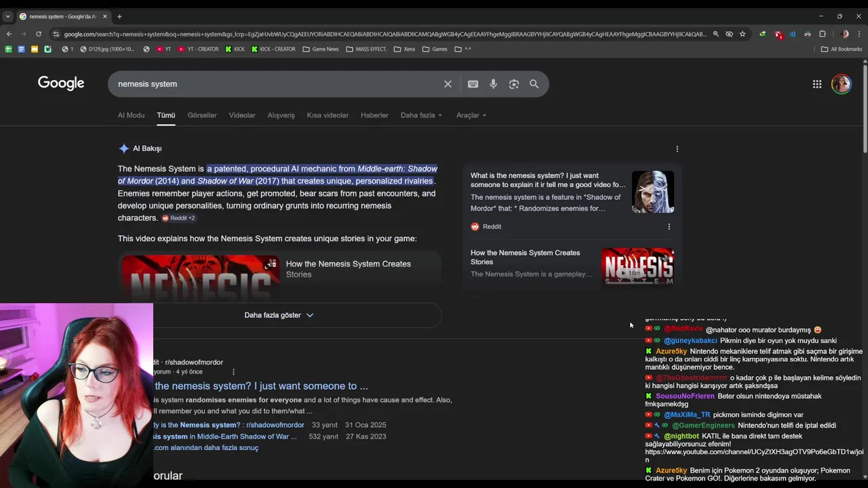Open the tab search dropdown arrow
868x488 pixels.
tap(8, 16)
